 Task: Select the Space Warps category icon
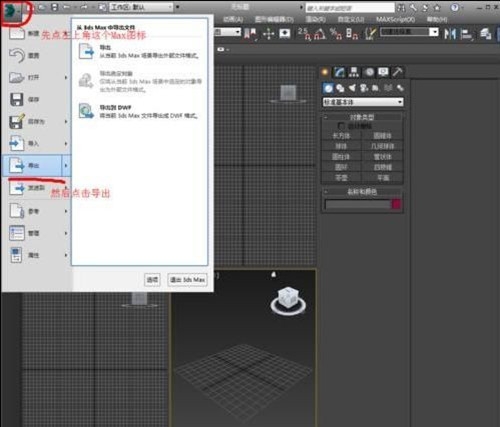(x=388, y=88)
